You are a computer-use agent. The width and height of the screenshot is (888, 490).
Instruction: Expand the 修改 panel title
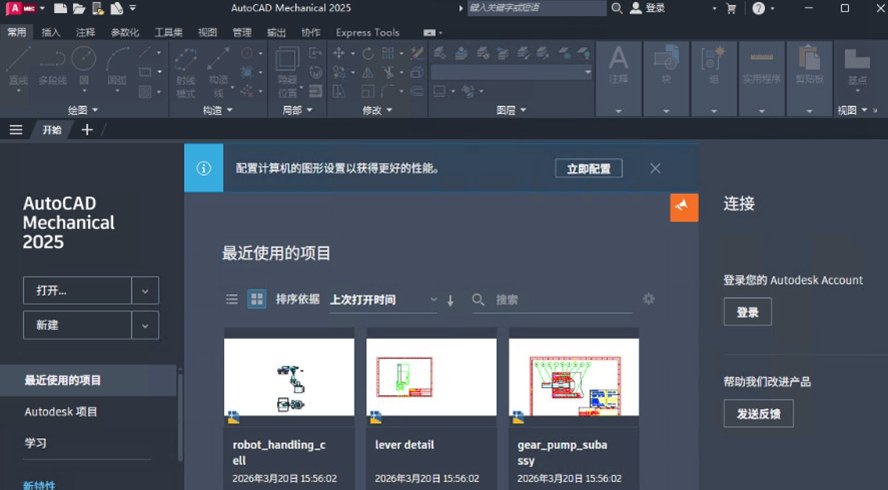[x=377, y=110]
